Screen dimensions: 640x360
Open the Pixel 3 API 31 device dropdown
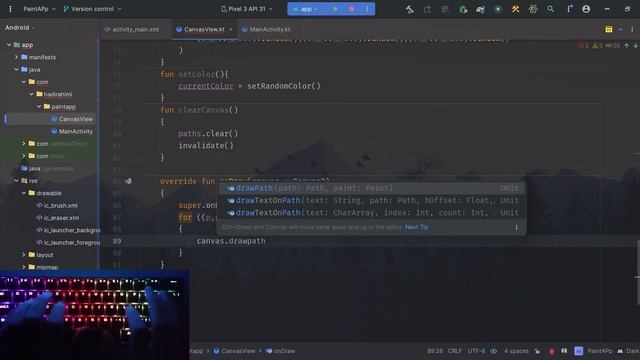pos(247,9)
